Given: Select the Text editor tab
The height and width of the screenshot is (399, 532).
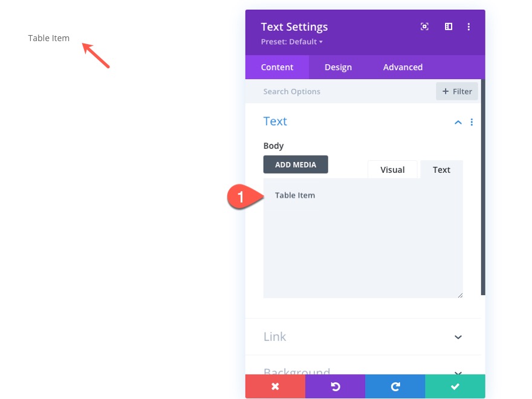Looking at the screenshot, I should pos(441,170).
